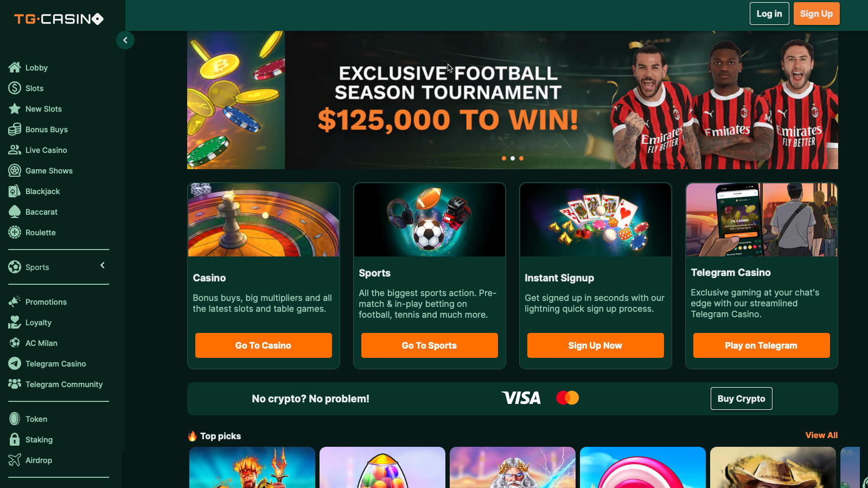
Task: Click the football tournament banner
Action: tap(513, 100)
